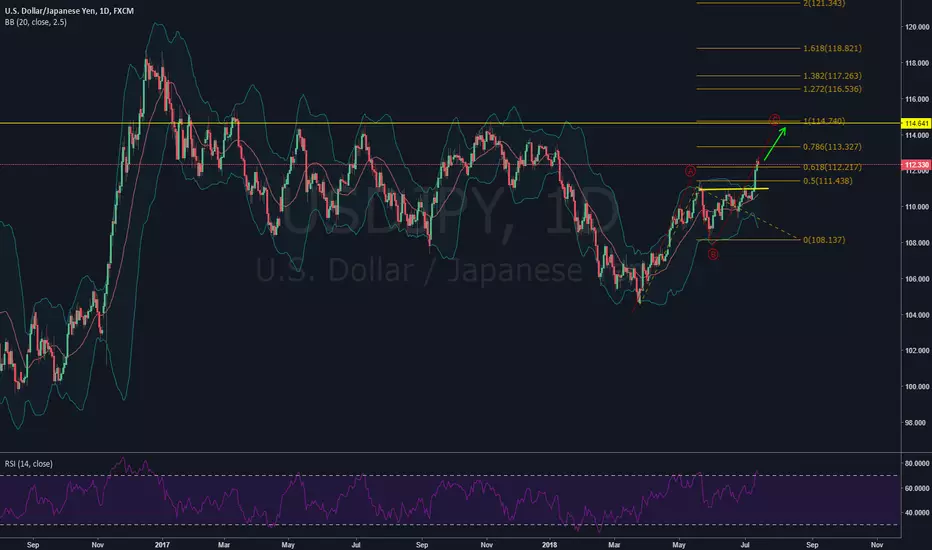The width and height of the screenshot is (932, 550).
Task: Click the 98.000 price axis label
Action: 915,423
